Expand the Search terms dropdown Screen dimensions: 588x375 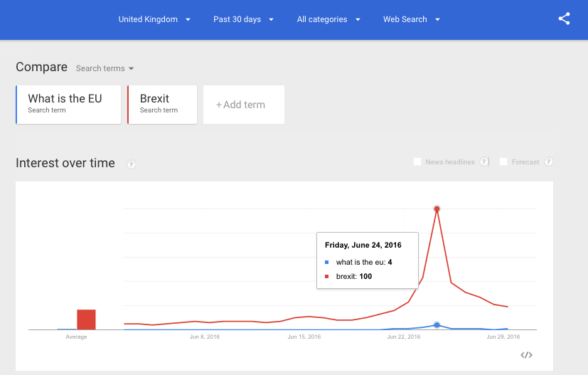click(105, 68)
